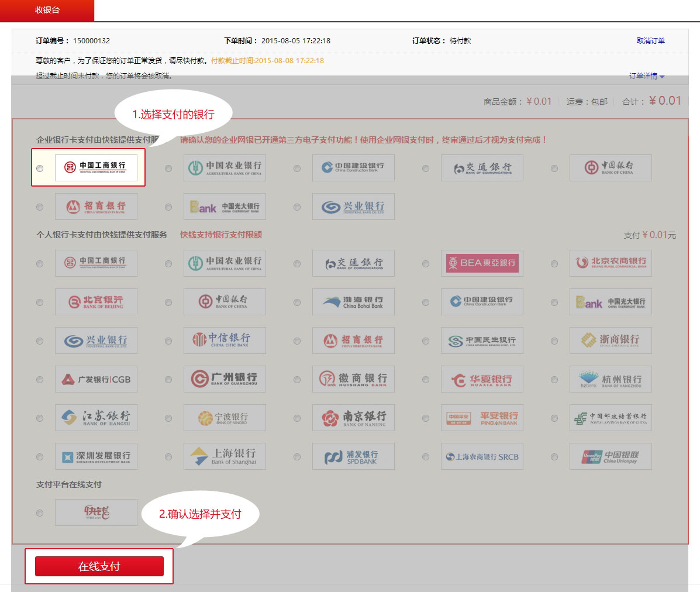This screenshot has width=700, height=592.
Task: Choose Bank of Ningbo logo
Action: [x=225, y=418]
